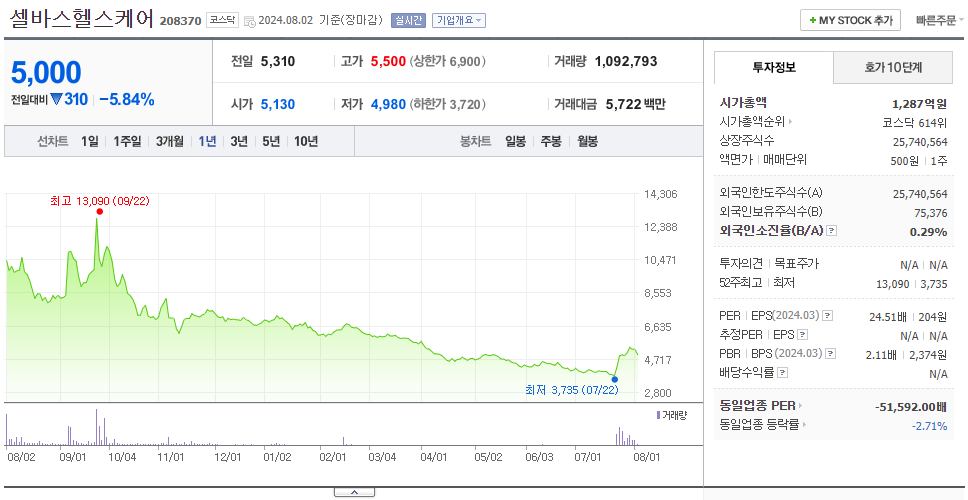
Task: Click the red 최고 13,090 marker dot
Action: click(99, 212)
